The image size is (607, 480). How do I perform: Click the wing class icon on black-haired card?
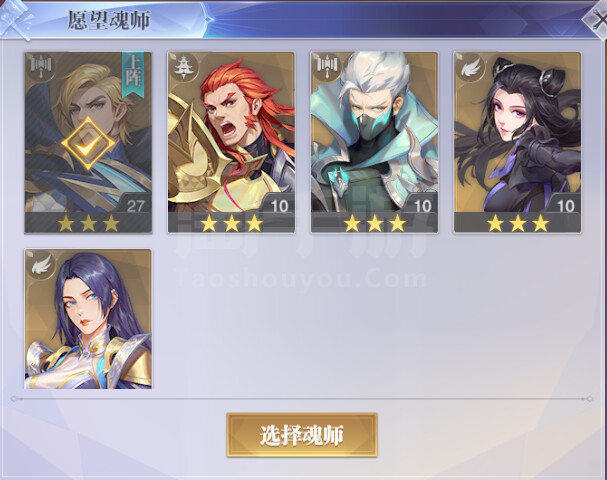(470, 69)
